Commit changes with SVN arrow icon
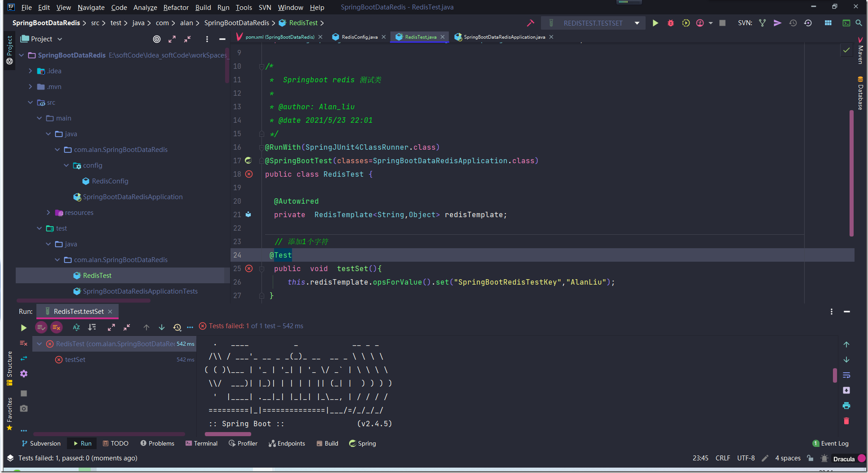The height and width of the screenshot is (473, 868). click(777, 23)
